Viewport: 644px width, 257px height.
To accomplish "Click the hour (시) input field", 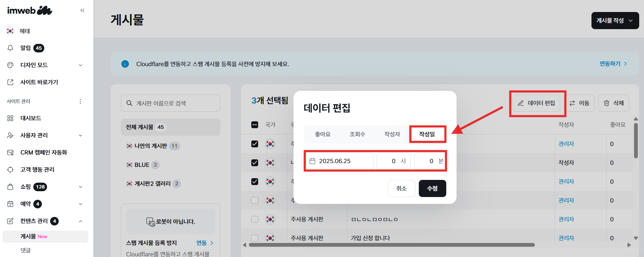I will point(394,161).
